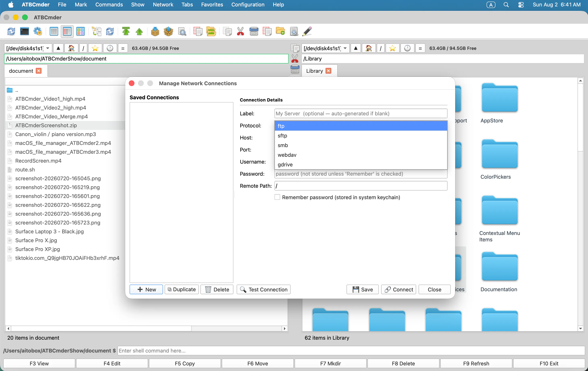Go to root with barred green arrow
The height and width of the screenshot is (371, 588).
point(126,32)
